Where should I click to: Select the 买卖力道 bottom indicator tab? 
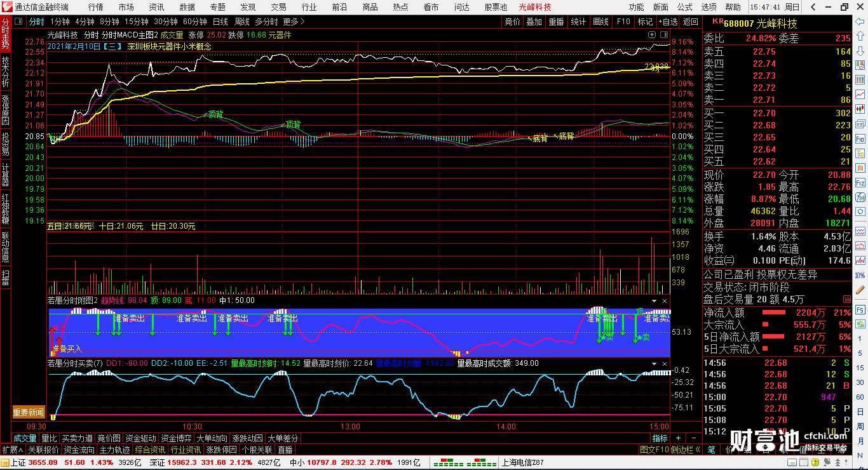[77, 438]
